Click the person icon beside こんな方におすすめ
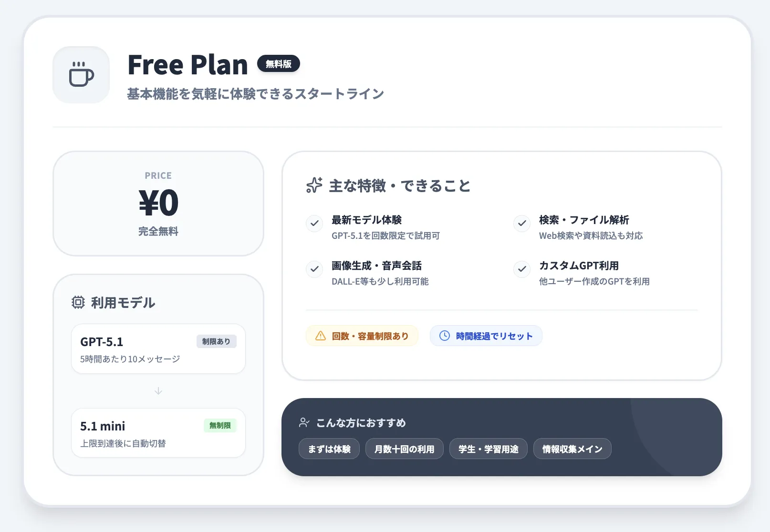 (x=304, y=421)
